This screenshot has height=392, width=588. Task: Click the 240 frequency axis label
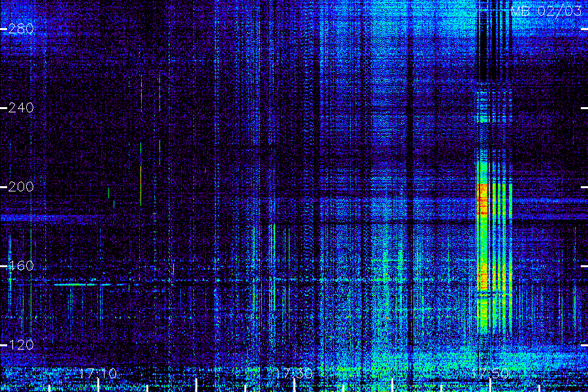(x=21, y=108)
